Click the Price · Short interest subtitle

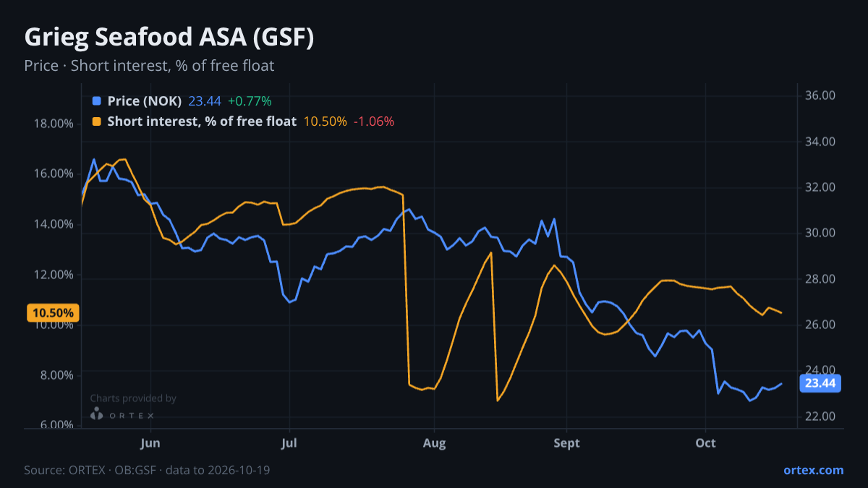pos(149,66)
